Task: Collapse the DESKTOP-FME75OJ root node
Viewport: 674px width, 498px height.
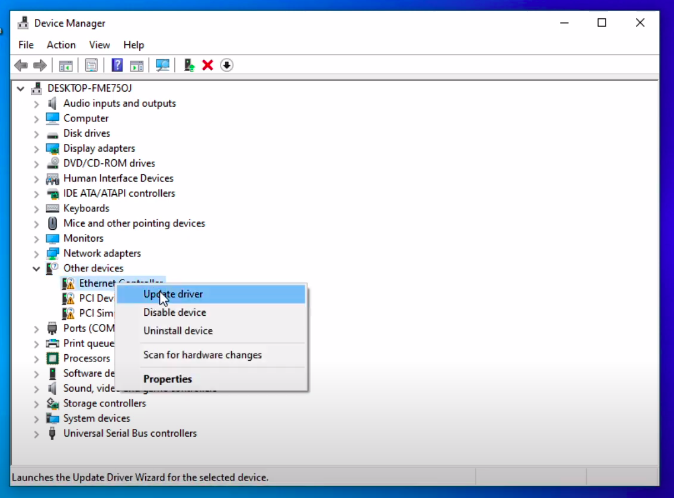Action: pyautogui.click(x=21, y=89)
